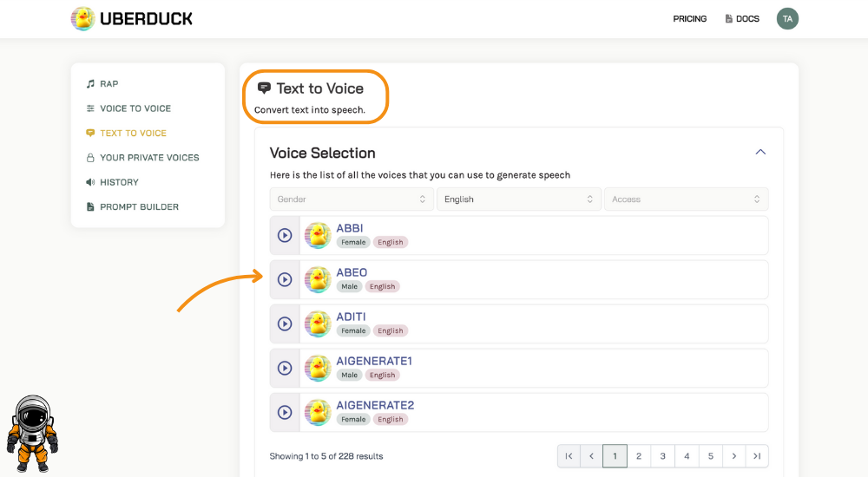Click the AIGENERATE1 duck avatar
The height and width of the screenshot is (477, 868).
click(x=318, y=368)
